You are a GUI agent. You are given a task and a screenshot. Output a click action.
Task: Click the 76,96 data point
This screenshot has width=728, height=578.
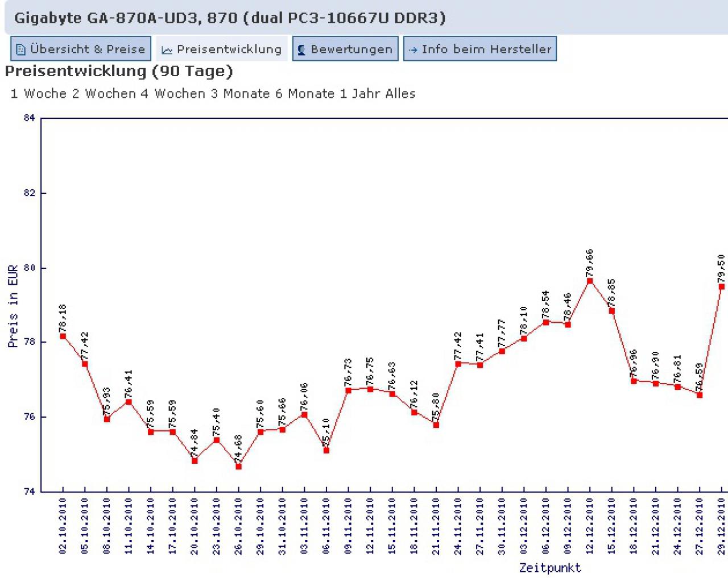point(634,381)
